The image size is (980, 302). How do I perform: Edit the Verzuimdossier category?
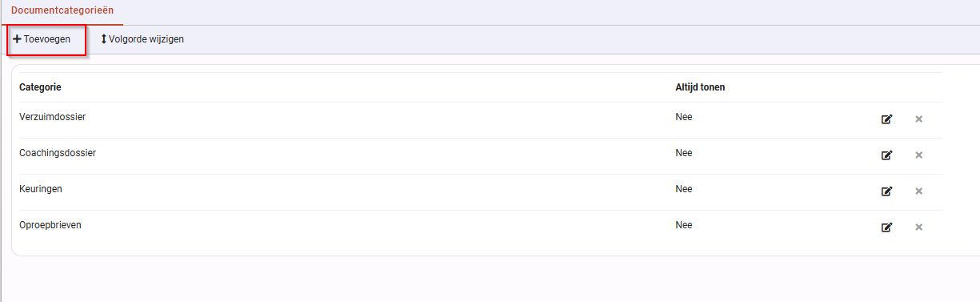(x=886, y=119)
